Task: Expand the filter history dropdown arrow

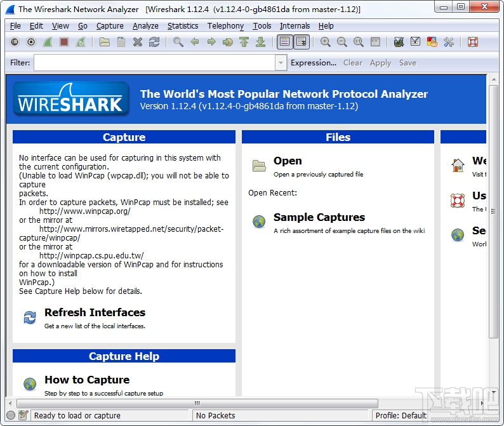Action: click(x=281, y=63)
